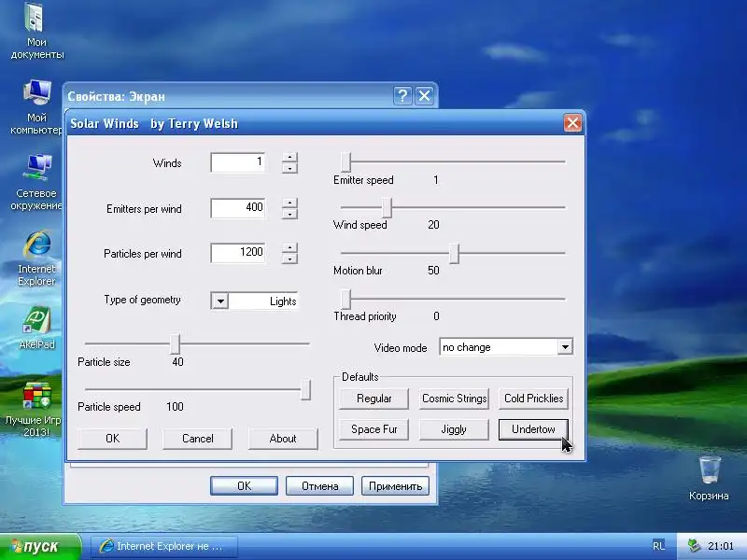Image resolution: width=747 pixels, height=560 pixels.
Task: Select the Корзина recycle bin icon
Action: click(709, 478)
